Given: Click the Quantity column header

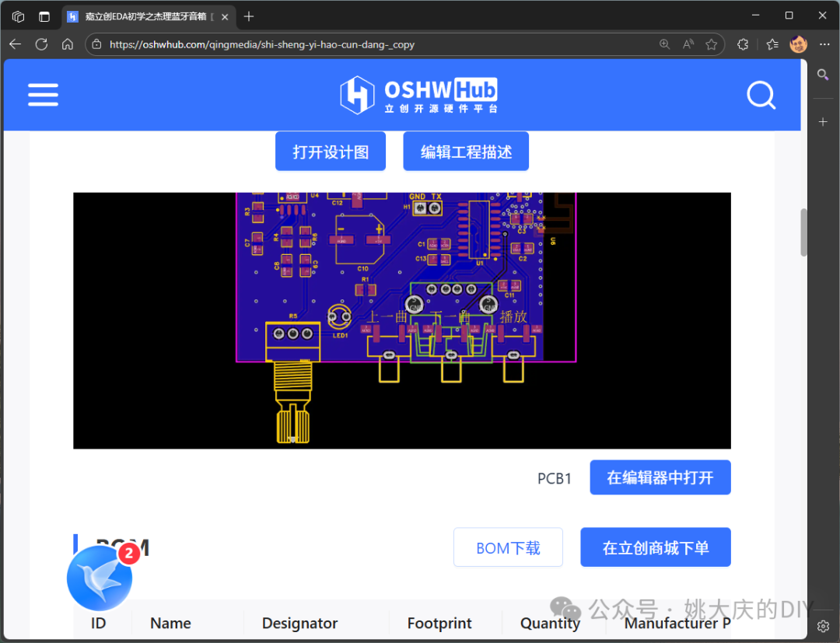Looking at the screenshot, I should (550, 624).
